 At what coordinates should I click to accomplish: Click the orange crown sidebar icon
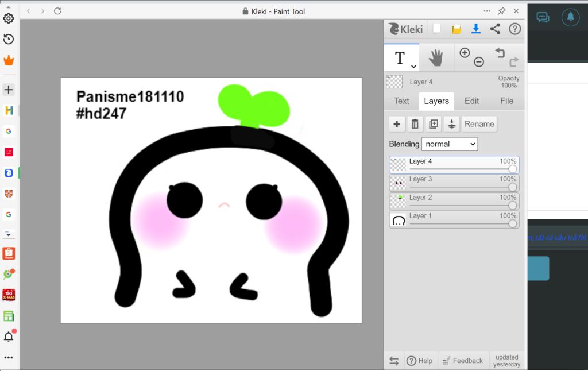[9, 60]
